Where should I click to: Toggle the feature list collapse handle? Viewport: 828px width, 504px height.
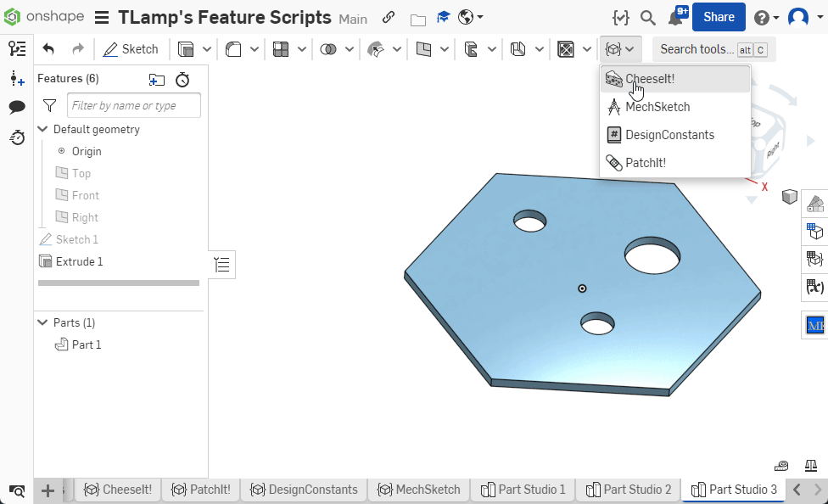pyautogui.click(x=222, y=265)
